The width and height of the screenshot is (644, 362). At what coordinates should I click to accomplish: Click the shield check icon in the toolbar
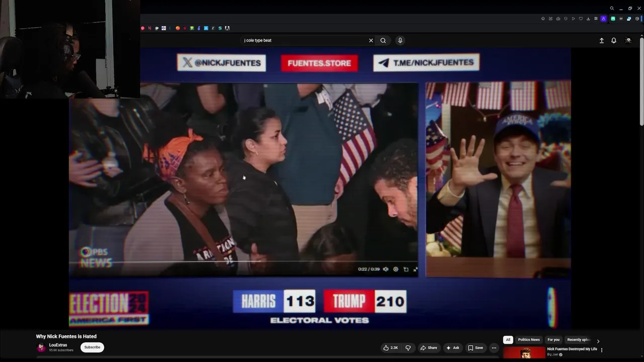(x=566, y=19)
